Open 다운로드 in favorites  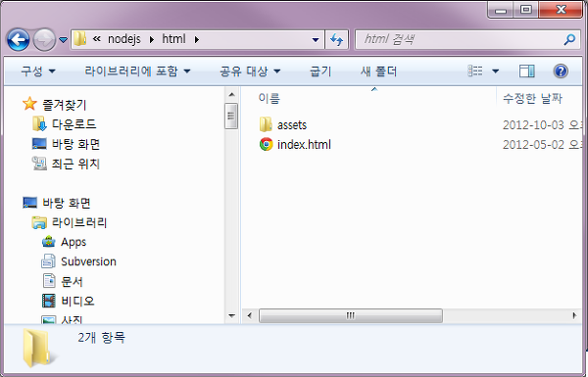pos(73,124)
